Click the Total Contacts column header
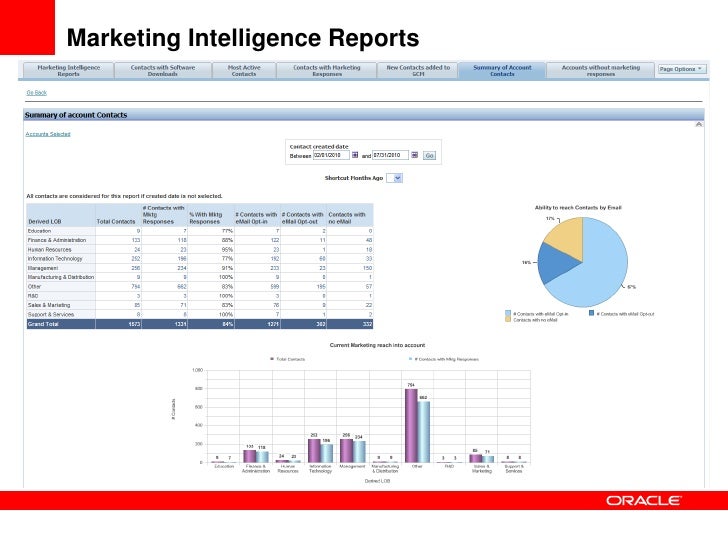 116,221
